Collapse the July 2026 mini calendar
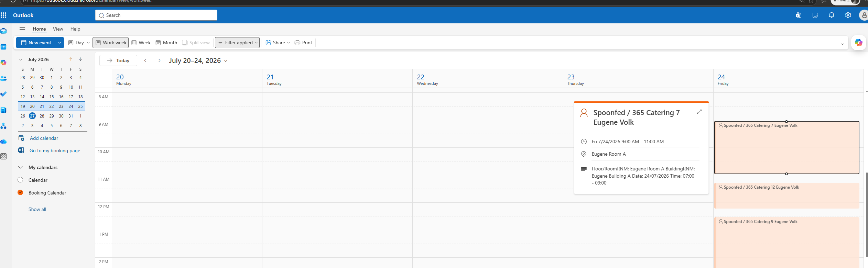The image size is (868, 268). 21,59
